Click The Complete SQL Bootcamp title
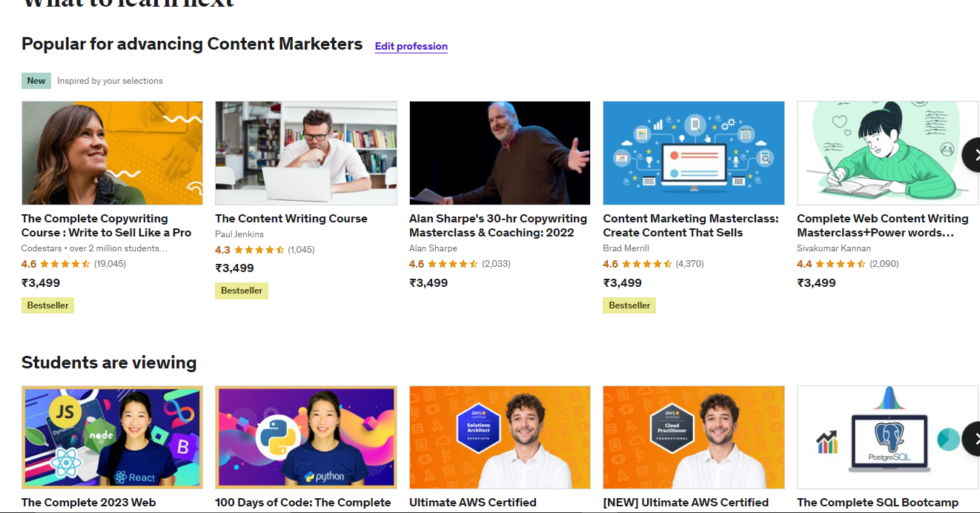This screenshot has height=513, width=980. (x=878, y=503)
